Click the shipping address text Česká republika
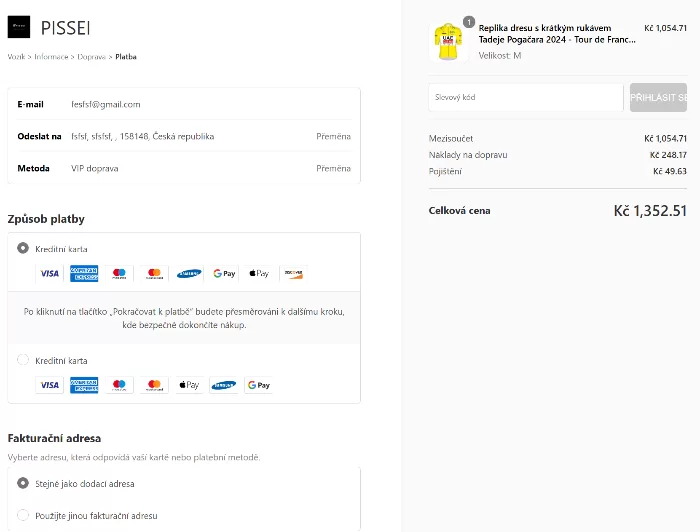Viewport: 700px width, 532px height. point(142,136)
